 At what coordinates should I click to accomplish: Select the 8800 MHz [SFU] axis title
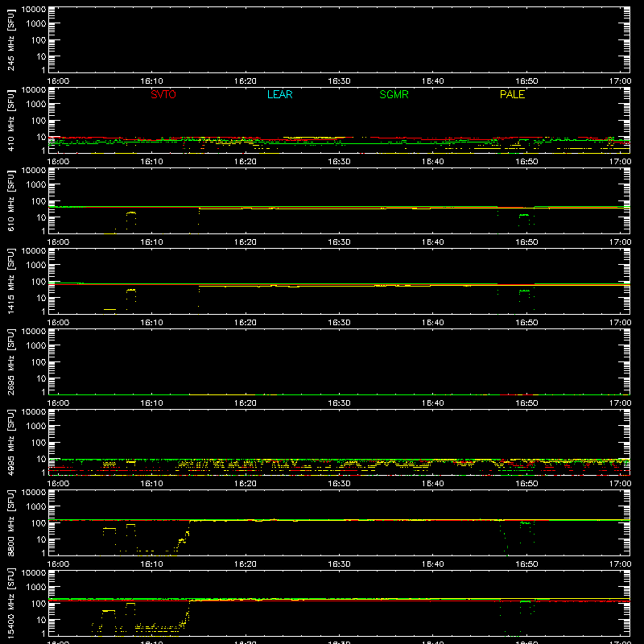(x=11, y=522)
